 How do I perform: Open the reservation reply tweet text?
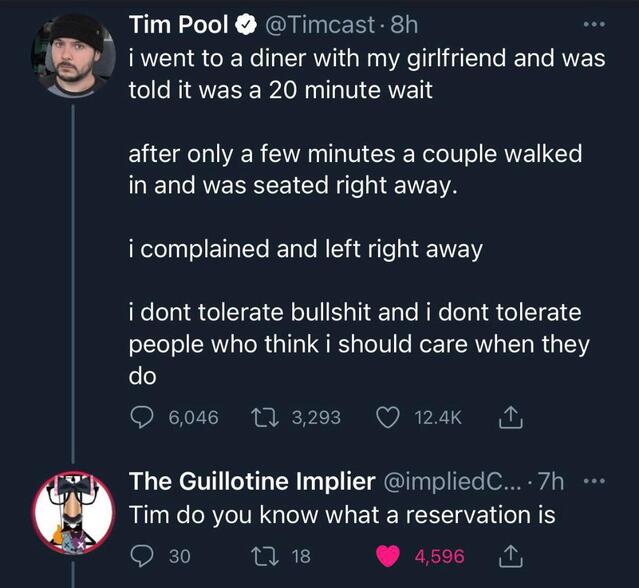tap(340, 516)
